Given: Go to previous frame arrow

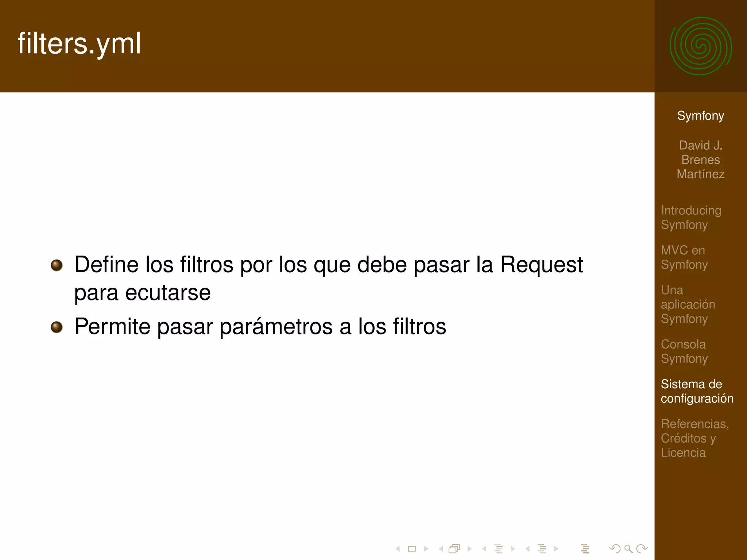Looking at the screenshot, I should [x=441, y=549].
